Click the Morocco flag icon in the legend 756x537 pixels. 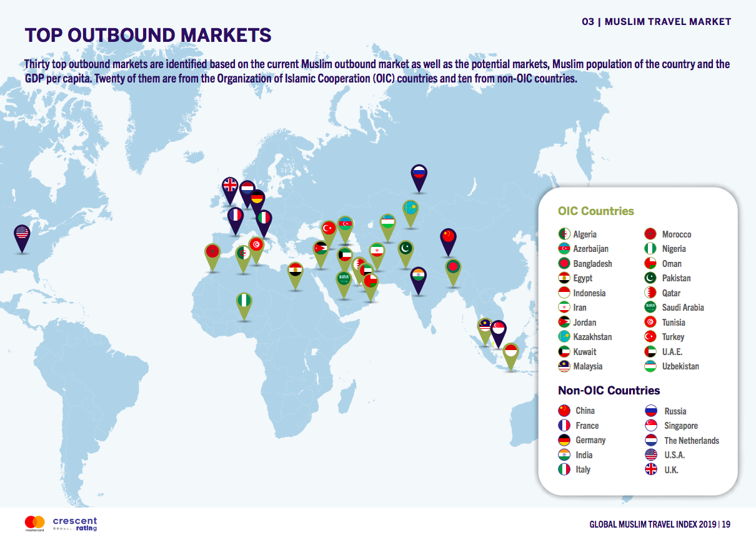651,234
